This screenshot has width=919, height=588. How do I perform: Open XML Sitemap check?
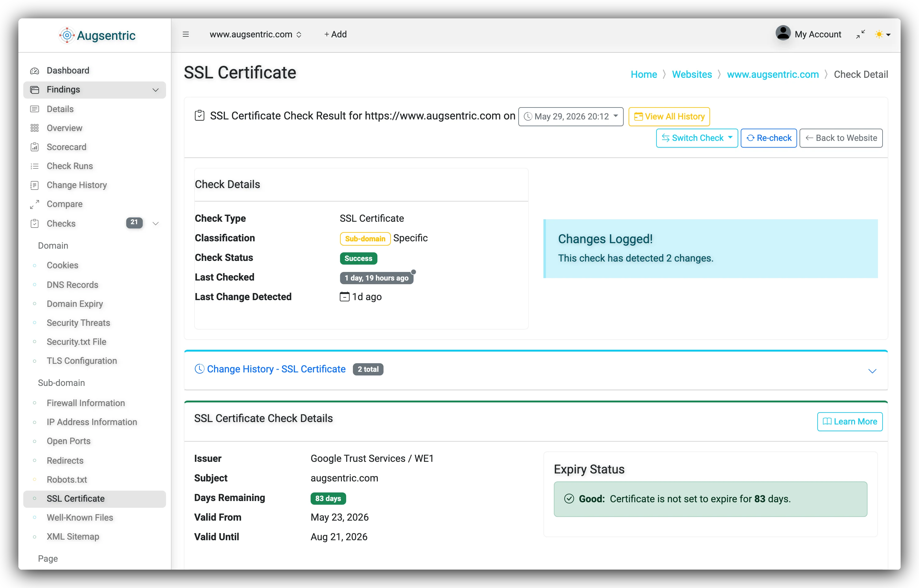tap(95, 537)
